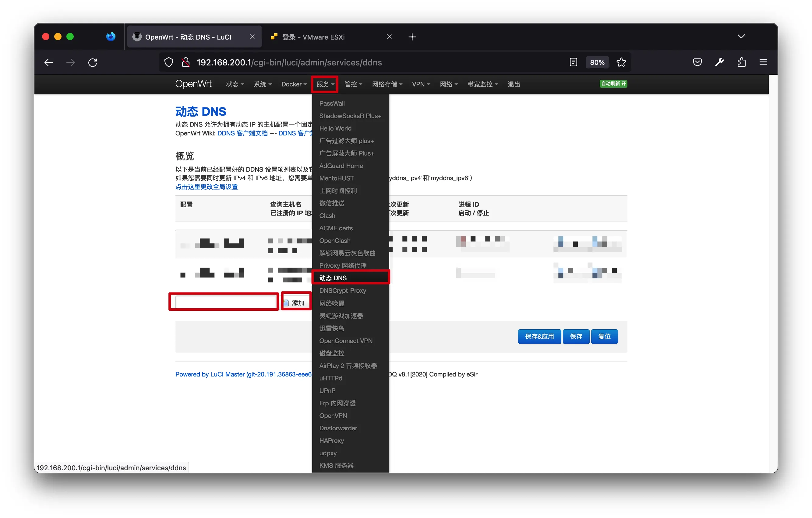Click the Firefox View icon

click(111, 37)
